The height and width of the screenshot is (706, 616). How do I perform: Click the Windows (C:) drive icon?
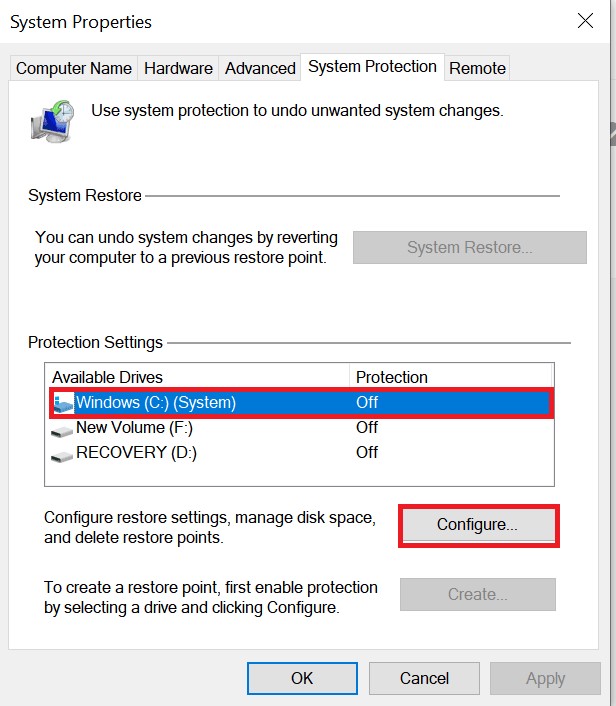click(x=63, y=403)
